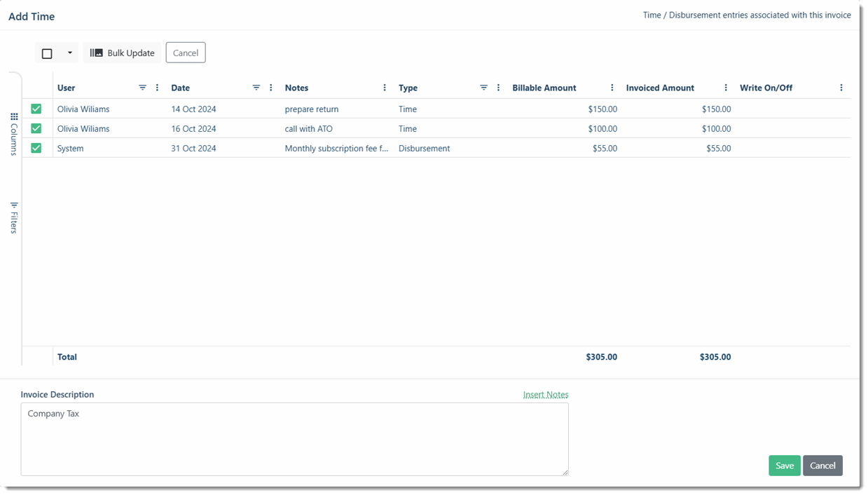This screenshot has width=868, height=495.
Task: Click the $150.00 Billable Amount cell
Action: coord(602,109)
